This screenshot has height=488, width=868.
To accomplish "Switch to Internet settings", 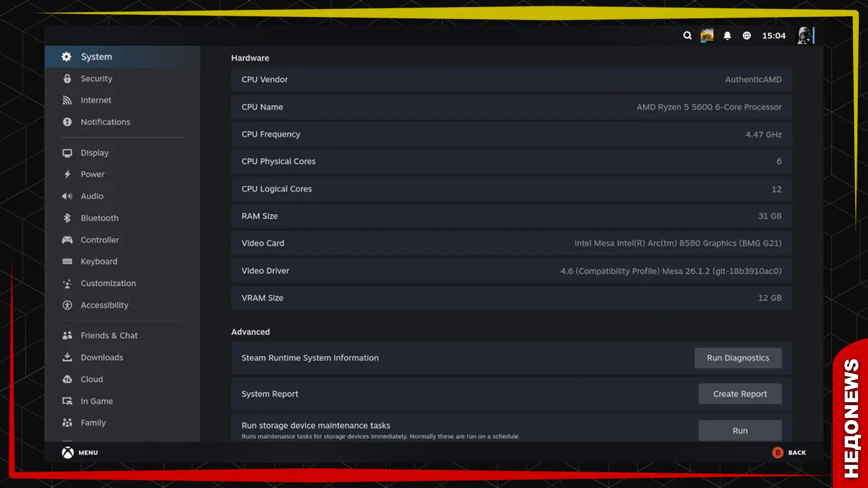I will 122,100.
